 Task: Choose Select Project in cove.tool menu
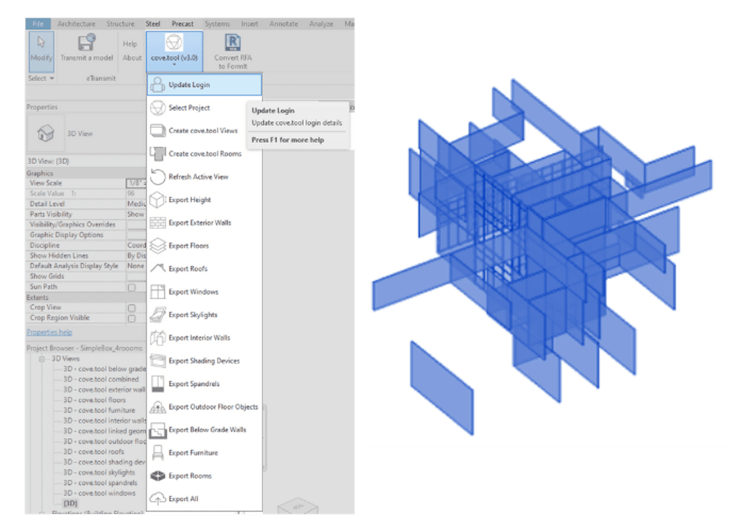coord(205,108)
